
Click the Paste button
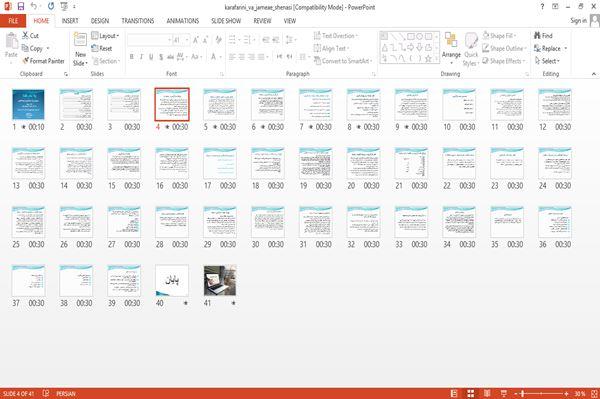(11, 45)
